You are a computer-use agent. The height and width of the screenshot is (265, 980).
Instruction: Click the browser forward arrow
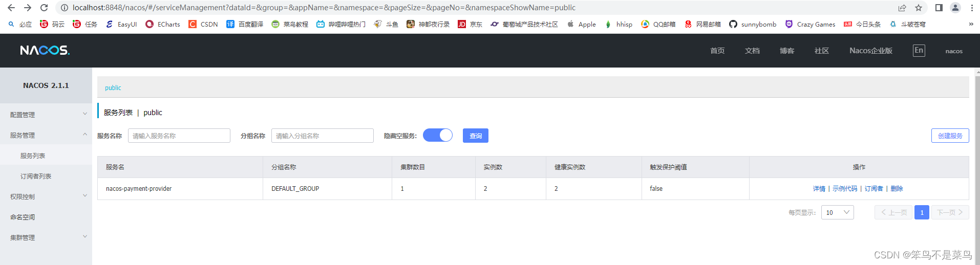click(x=28, y=8)
